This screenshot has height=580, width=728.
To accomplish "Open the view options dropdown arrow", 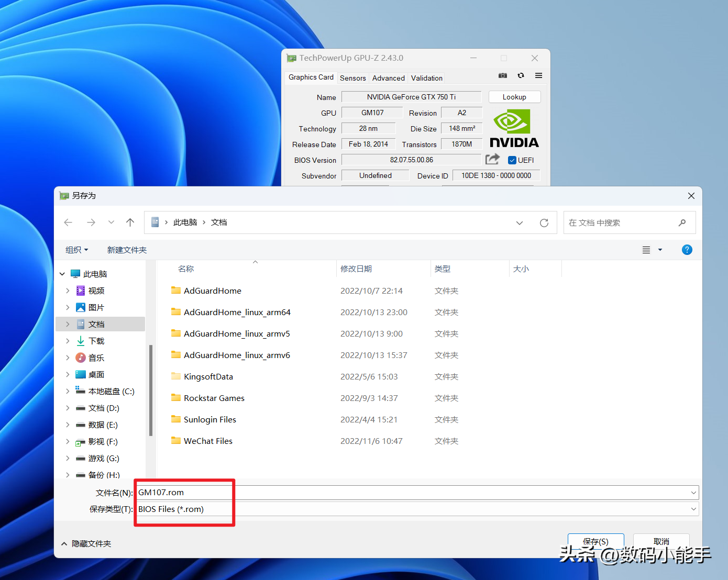I will (659, 250).
